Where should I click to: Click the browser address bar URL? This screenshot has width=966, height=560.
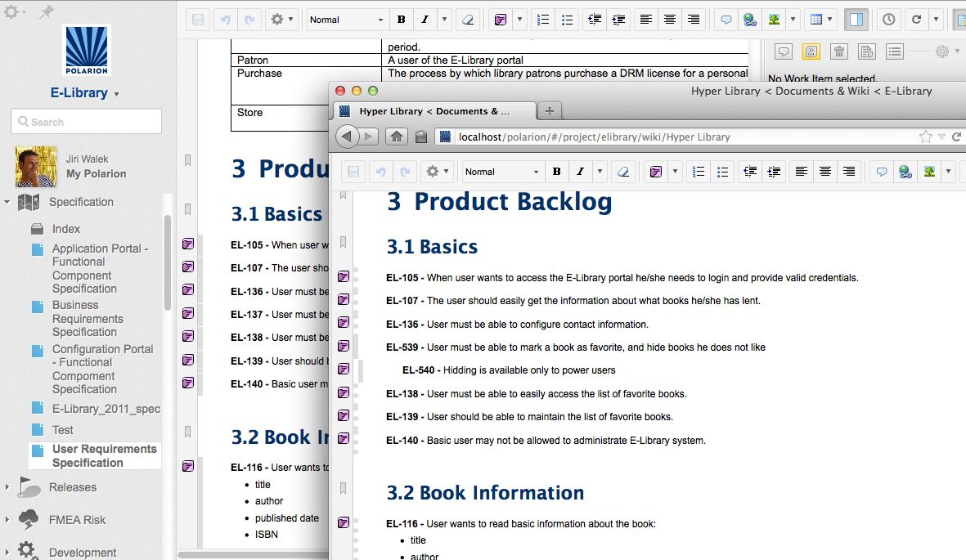(x=595, y=137)
